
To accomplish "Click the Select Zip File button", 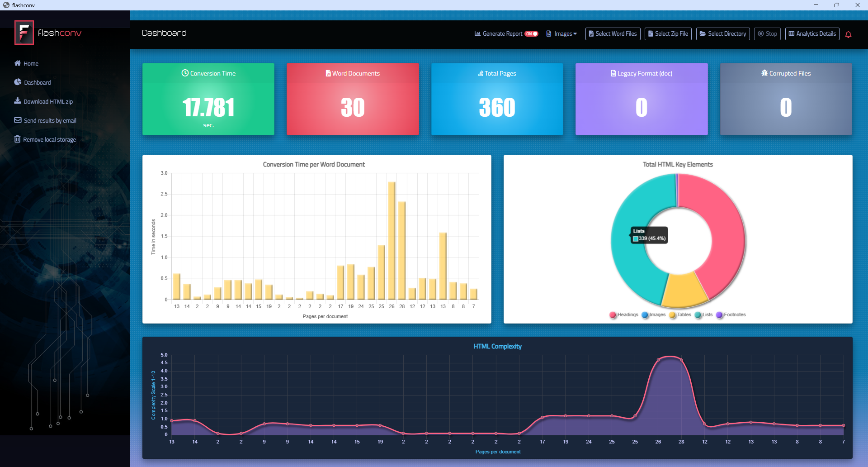I will [x=668, y=34].
